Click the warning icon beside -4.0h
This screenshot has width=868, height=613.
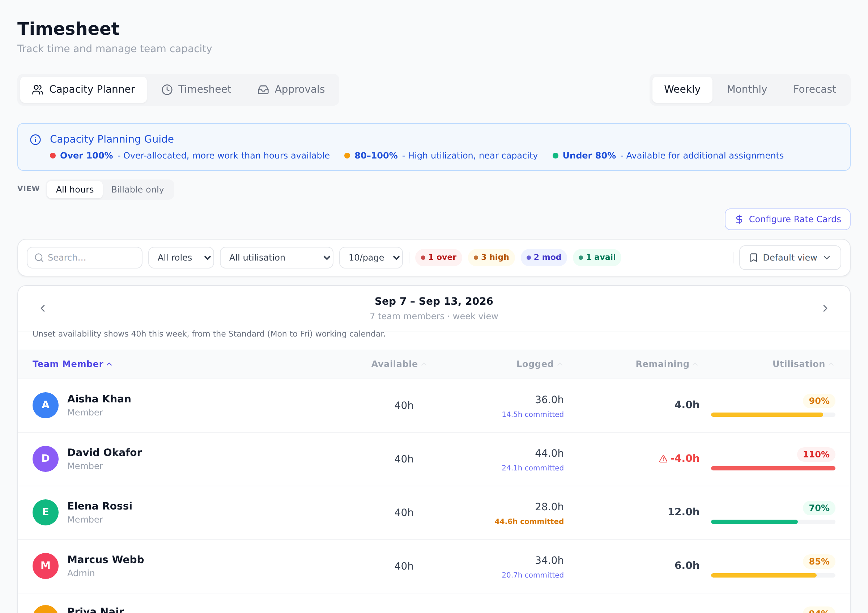click(x=663, y=459)
